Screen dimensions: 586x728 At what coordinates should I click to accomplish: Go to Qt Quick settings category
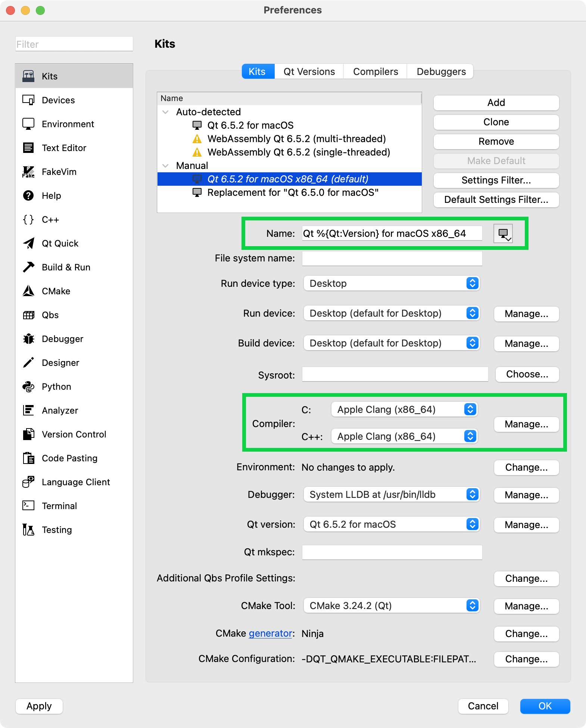60,244
